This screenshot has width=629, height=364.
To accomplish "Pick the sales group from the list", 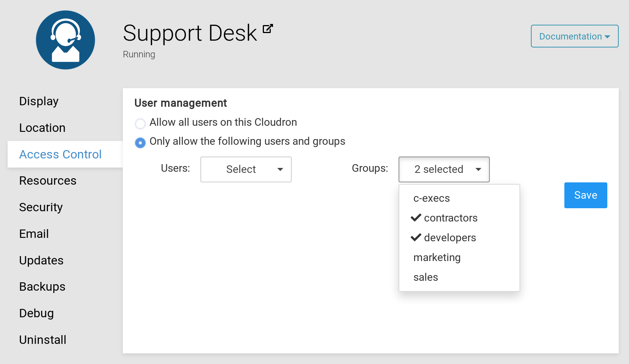I will 426,277.
